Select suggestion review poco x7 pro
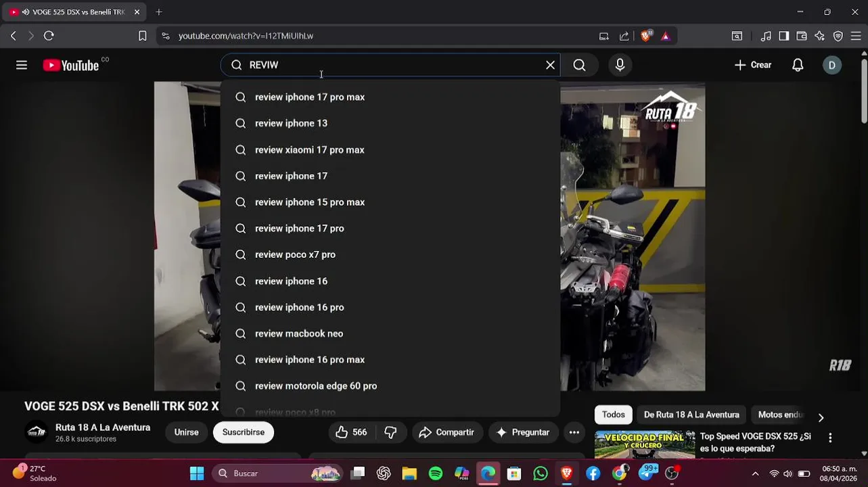Viewport: 868px width, 487px height. point(390,254)
